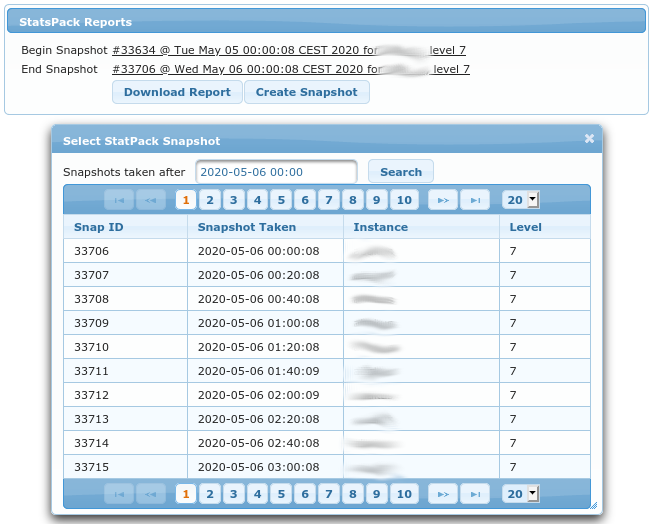The height and width of the screenshot is (524, 652).
Task: Select page 1 in bottom paginator
Action: (x=186, y=494)
